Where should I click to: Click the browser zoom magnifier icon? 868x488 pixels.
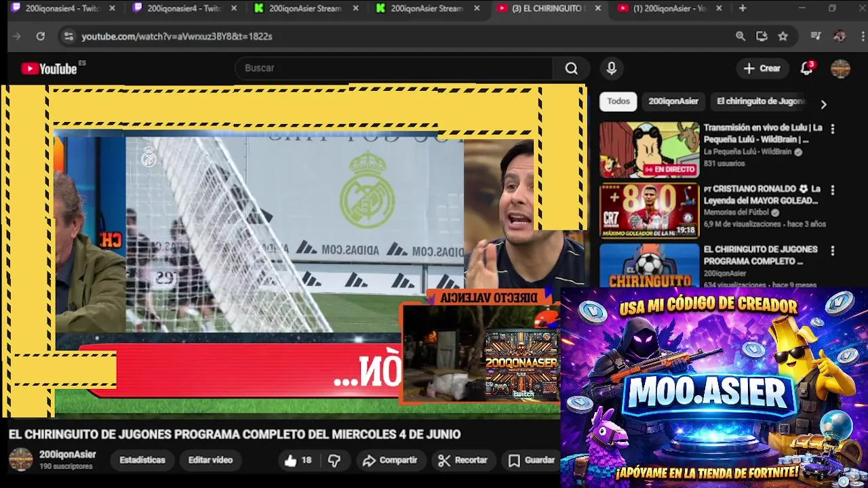coord(741,36)
